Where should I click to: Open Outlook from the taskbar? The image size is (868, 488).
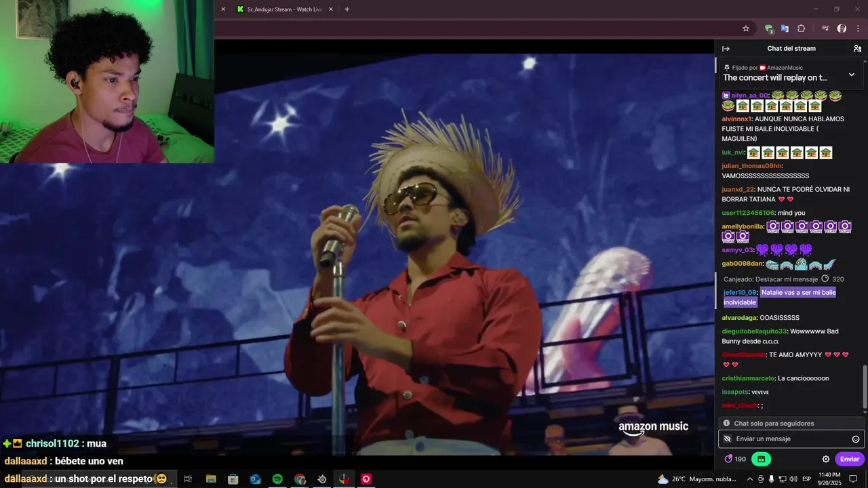[x=255, y=479]
